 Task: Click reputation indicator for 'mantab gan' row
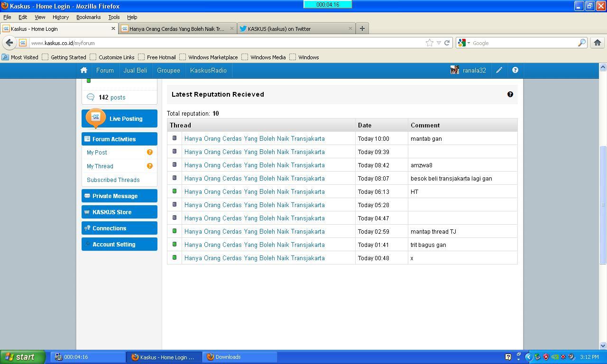point(175,138)
